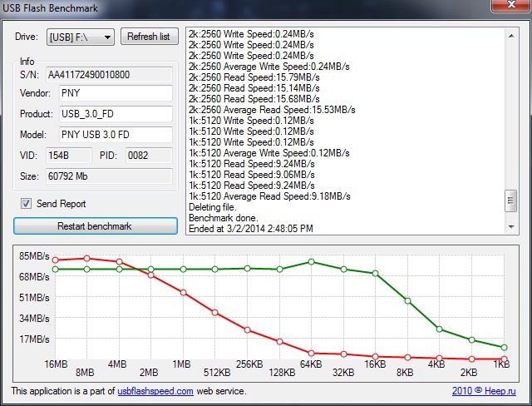Click the Model field PNY USB 3.0 FD
The image size is (532, 406).
[116, 135]
